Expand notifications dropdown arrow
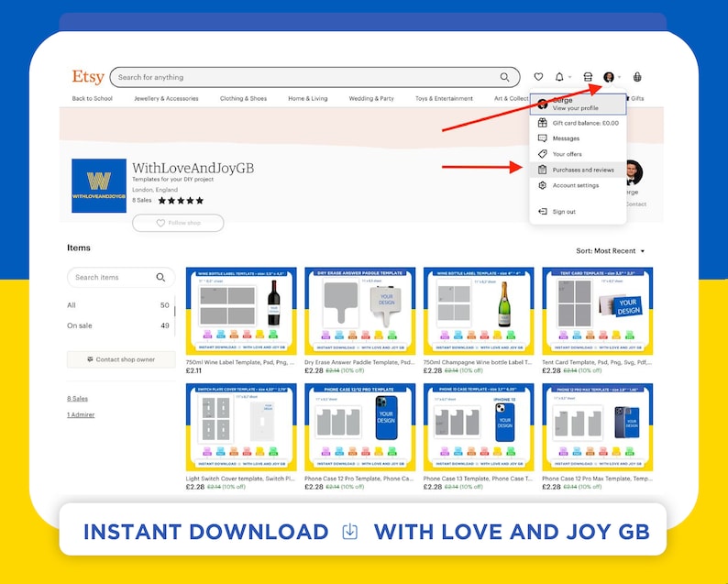Screen dimensions: 728x584 [569, 77]
